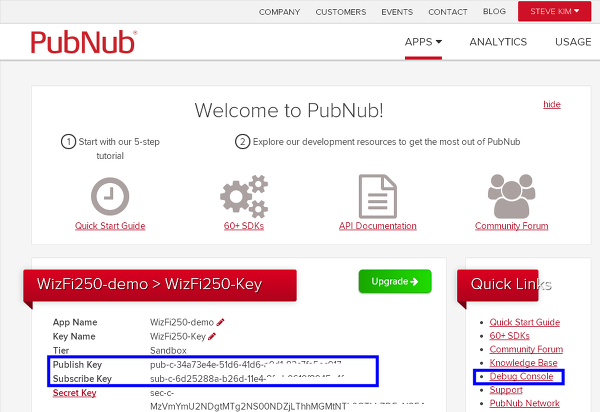Image resolution: width=600 pixels, height=412 pixels.
Task: Click the green Upgrade button
Action: (x=395, y=282)
